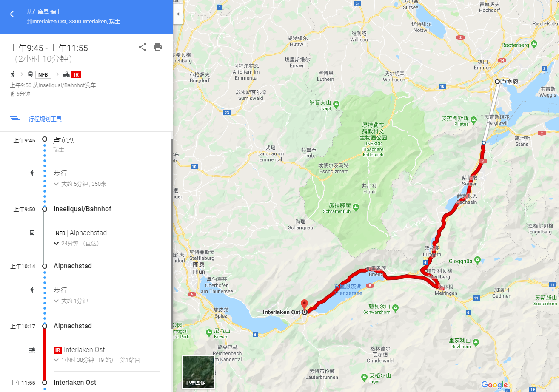Expand walking details 大约 5分钟, 350米
The image size is (559, 392).
pyautogui.click(x=80, y=184)
